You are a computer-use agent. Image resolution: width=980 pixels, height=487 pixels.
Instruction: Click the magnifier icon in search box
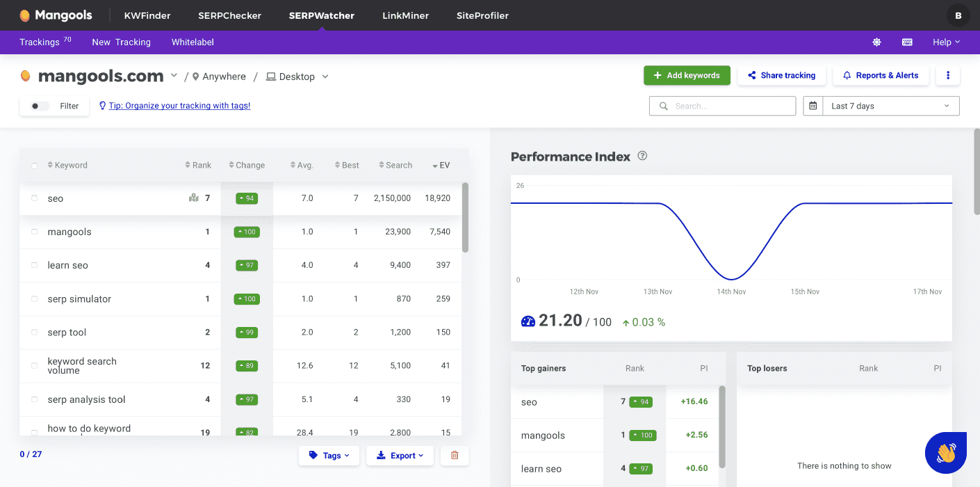tap(663, 106)
